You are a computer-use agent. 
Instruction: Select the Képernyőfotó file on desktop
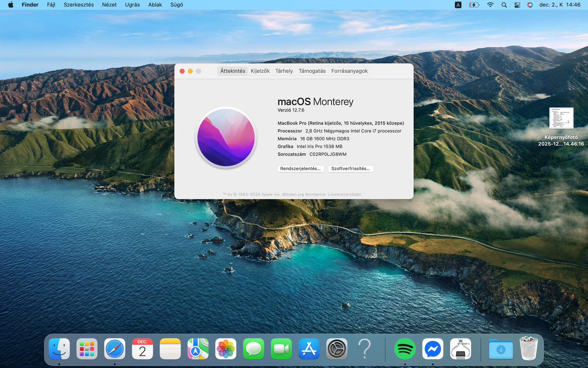tap(561, 127)
